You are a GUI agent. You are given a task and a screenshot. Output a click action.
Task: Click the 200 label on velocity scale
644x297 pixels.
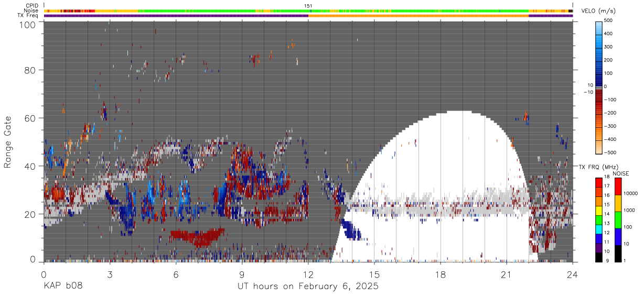[x=609, y=60]
